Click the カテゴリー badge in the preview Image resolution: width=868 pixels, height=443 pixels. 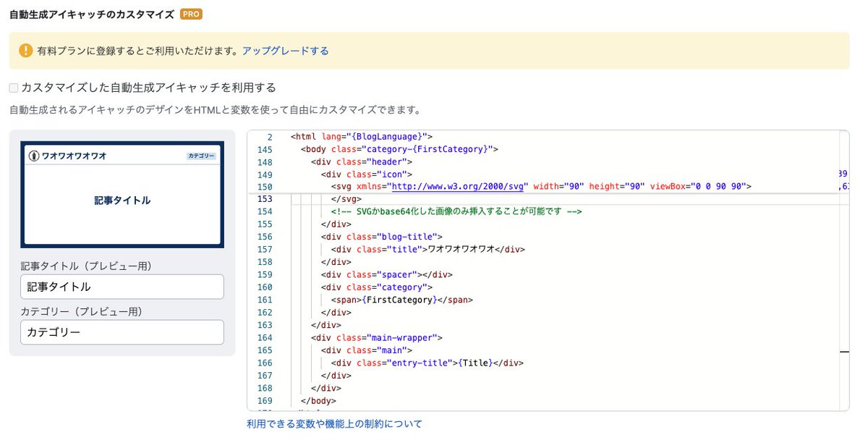pos(202,156)
